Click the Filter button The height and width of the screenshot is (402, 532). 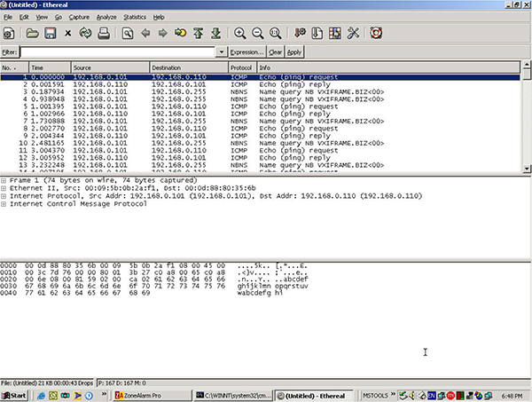[x=10, y=52]
